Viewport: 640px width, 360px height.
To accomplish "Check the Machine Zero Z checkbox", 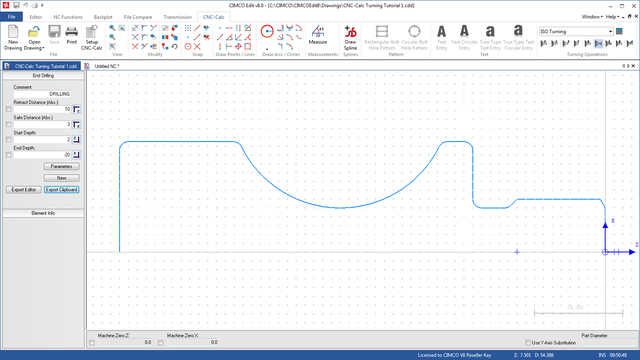I will (92, 343).
